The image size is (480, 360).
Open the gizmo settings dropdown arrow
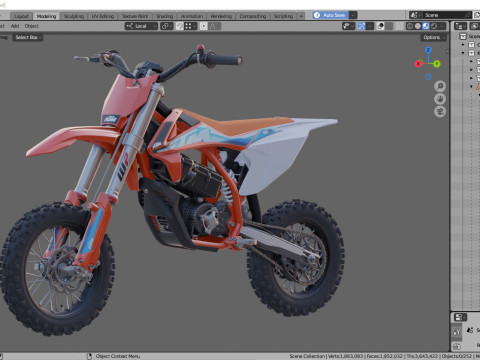pyautogui.click(x=370, y=26)
